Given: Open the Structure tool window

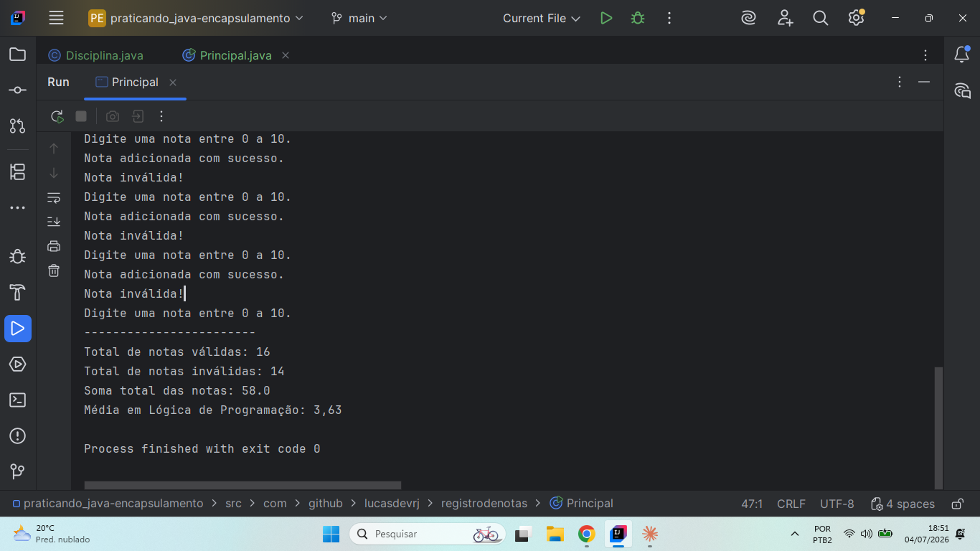Looking at the screenshot, I should [18, 172].
